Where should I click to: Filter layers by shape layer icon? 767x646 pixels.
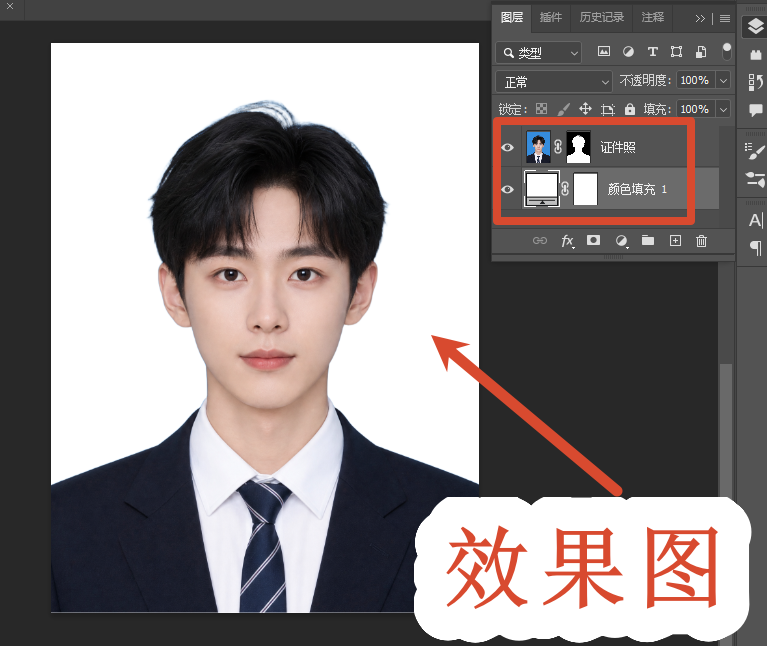click(x=677, y=51)
